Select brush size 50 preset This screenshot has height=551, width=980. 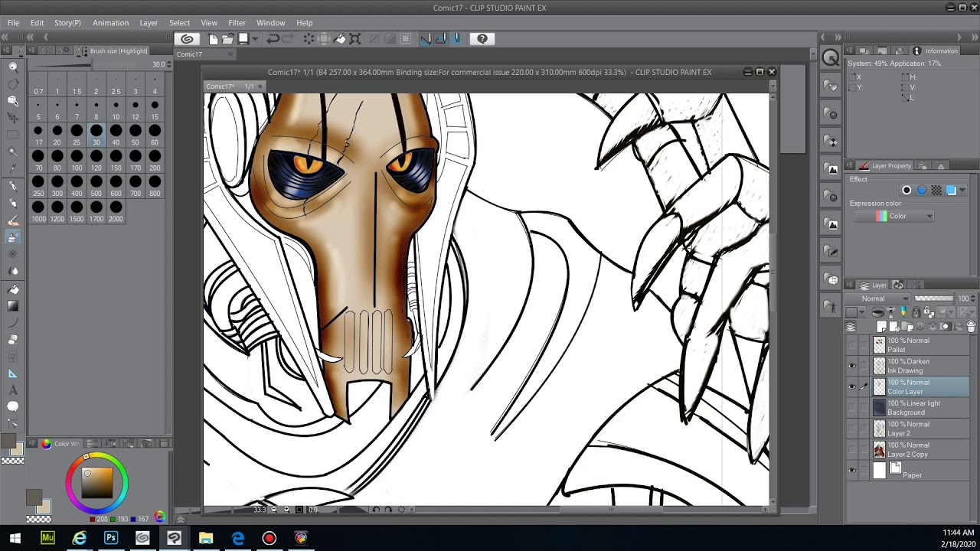coord(136,134)
